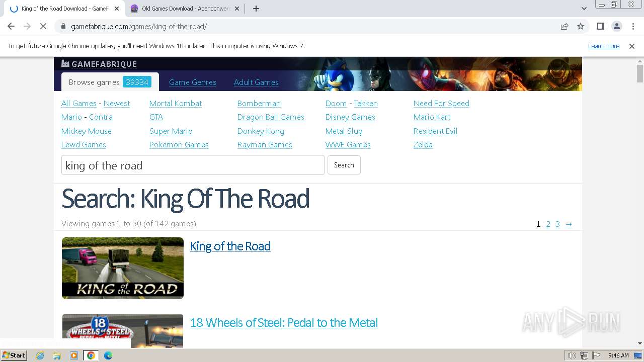The image size is (644, 362).
Task: Open Internet Explorer from the taskbar
Action: [40, 355]
